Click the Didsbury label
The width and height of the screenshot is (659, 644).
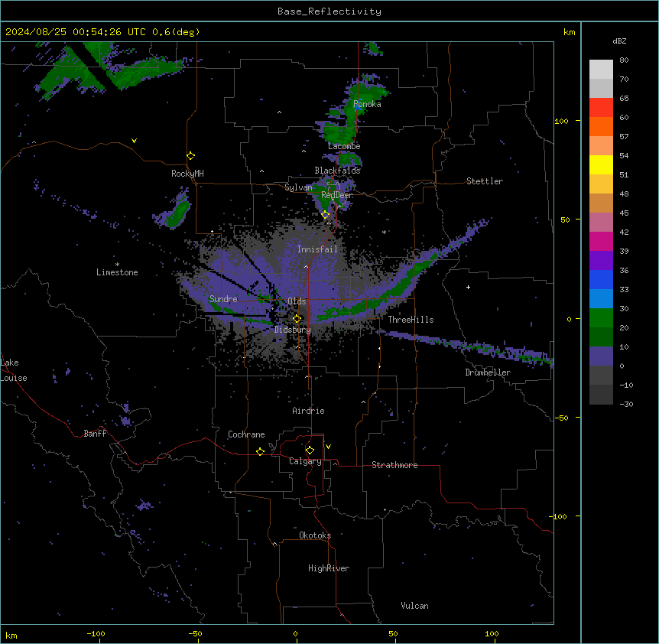293,330
